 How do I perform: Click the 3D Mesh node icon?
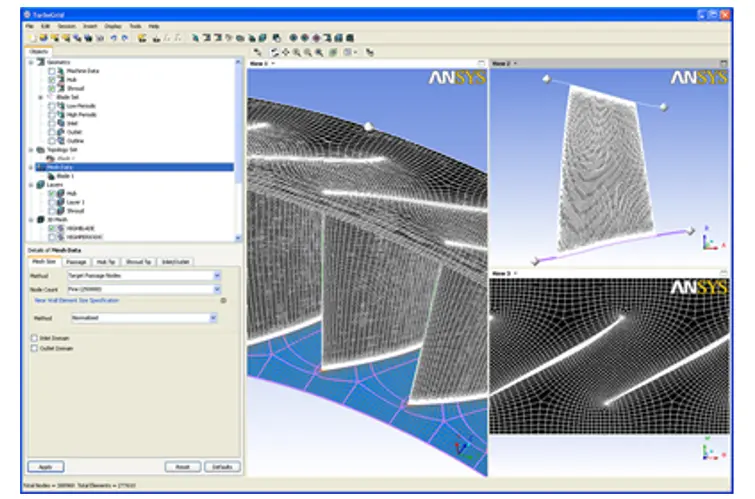coord(41,219)
